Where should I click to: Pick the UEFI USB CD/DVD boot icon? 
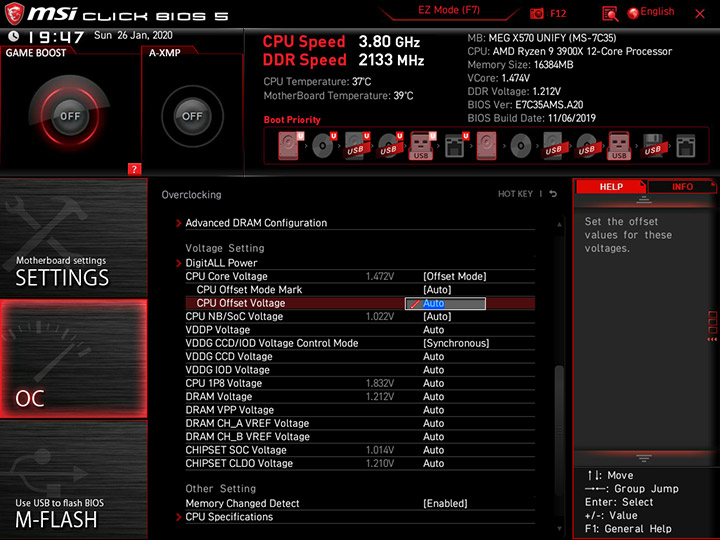(x=390, y=146)
